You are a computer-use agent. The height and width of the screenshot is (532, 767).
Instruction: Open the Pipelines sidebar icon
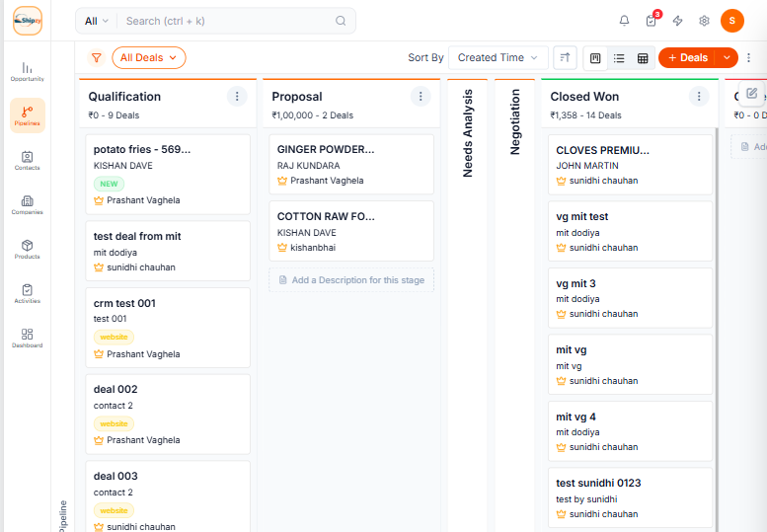click(x=28, y=115)
